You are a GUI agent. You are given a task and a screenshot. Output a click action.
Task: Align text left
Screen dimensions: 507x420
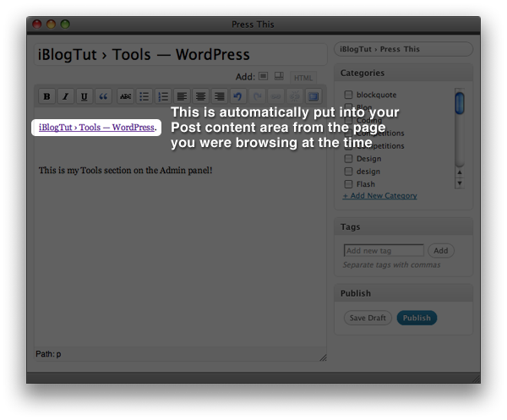(x=182, y=96)
